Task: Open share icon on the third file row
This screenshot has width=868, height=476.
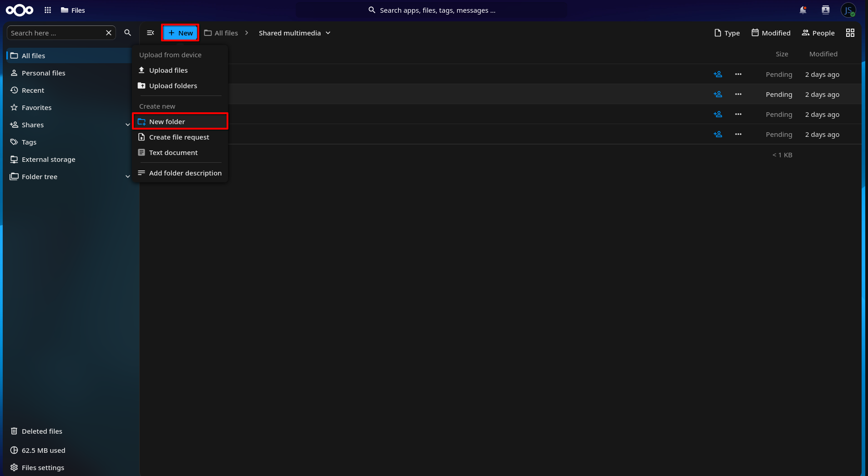Action: [718, 114]
